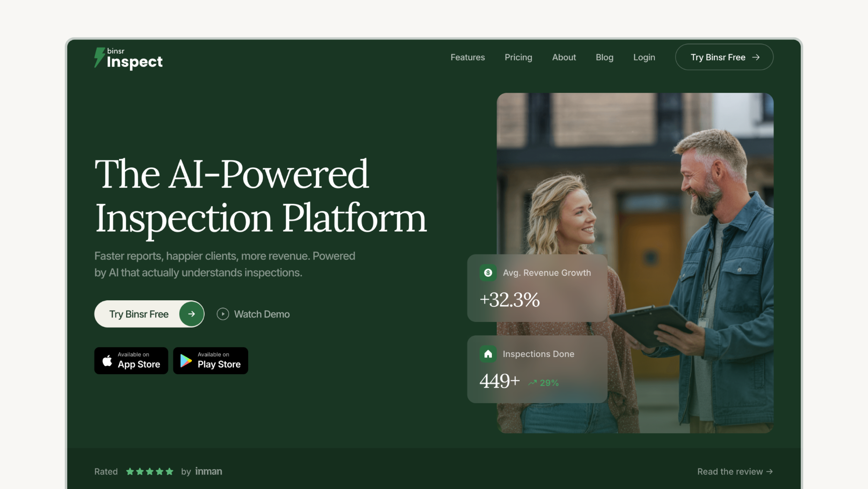Open the Read the review link
868x489 pixels.
pyautogui.click(x=735, y=471)
